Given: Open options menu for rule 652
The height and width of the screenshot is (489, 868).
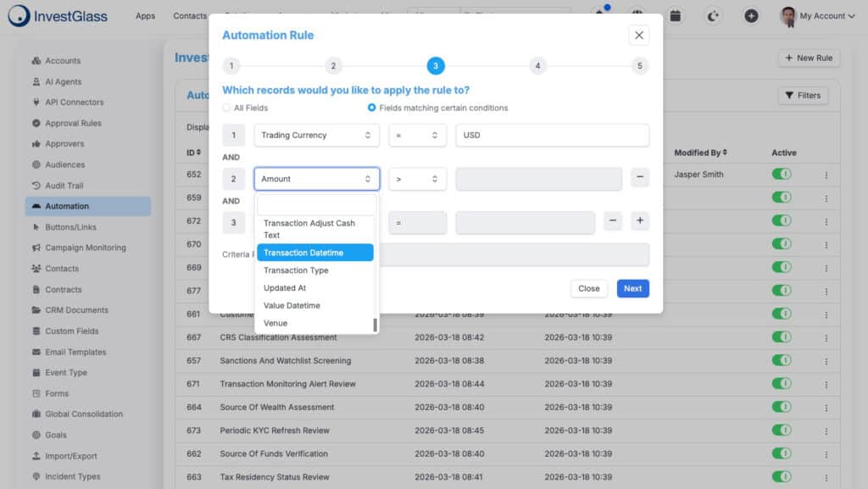Looking at the screenshot, I should (x=826, y=175).
